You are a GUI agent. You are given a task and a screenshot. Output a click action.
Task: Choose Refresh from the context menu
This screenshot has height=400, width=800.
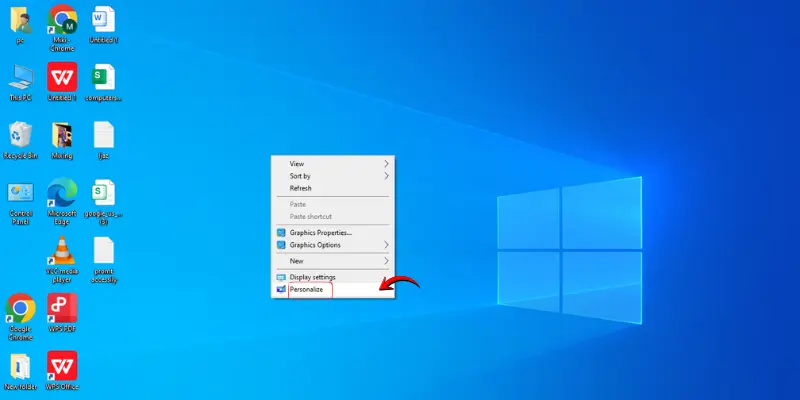click(x=333, y=188)
